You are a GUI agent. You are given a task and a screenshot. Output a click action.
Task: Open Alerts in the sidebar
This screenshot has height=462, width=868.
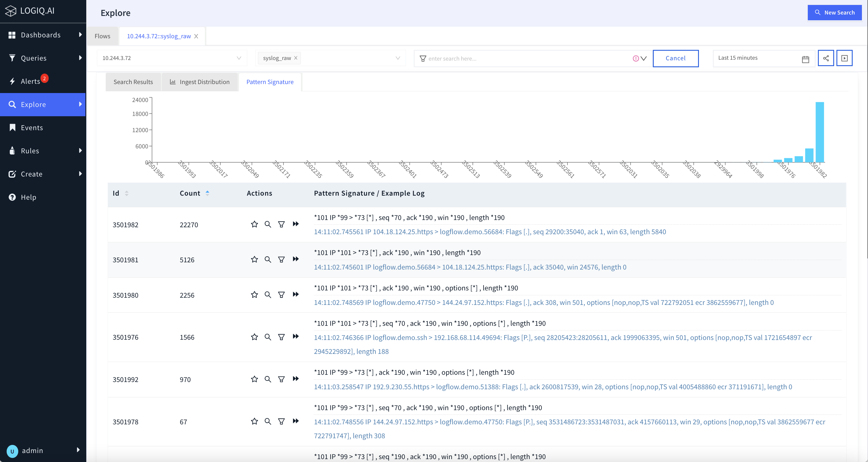[30, 81]
